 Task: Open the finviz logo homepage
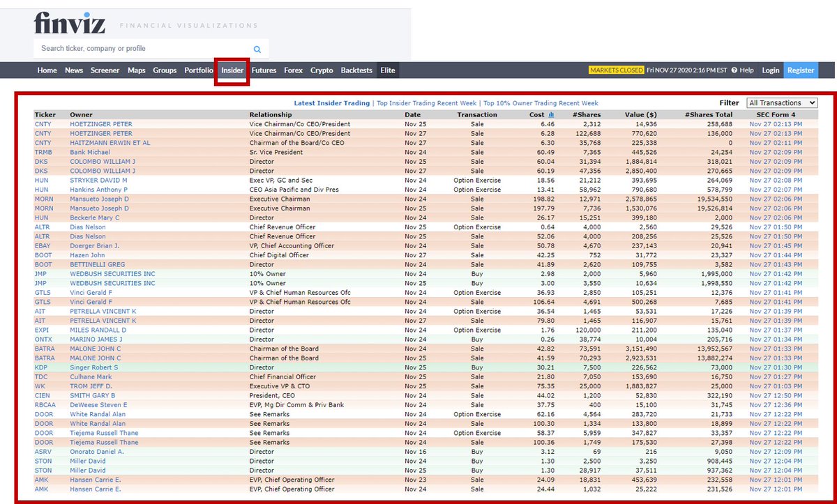(x=70, y=23)
